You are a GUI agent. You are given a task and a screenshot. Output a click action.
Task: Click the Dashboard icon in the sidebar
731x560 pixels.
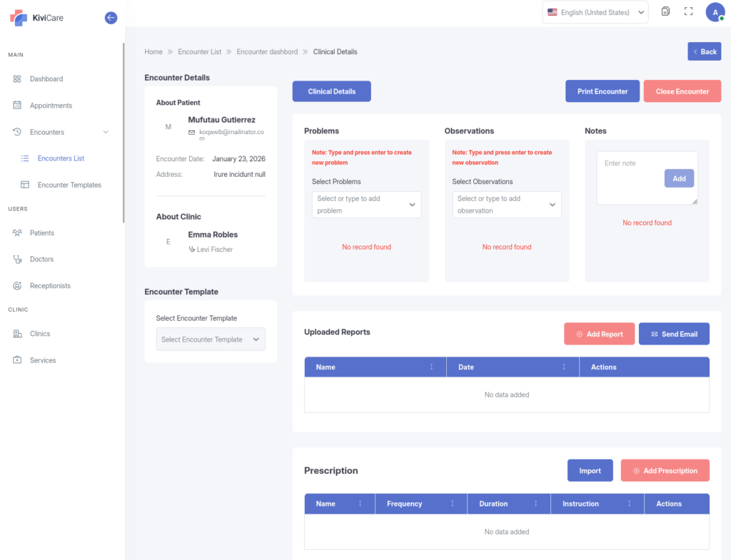17,79
